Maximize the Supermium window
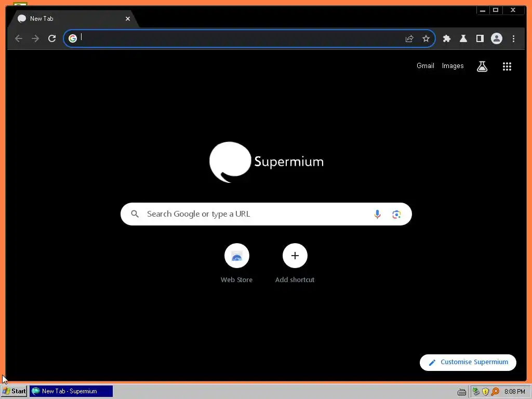 (495, 10)
